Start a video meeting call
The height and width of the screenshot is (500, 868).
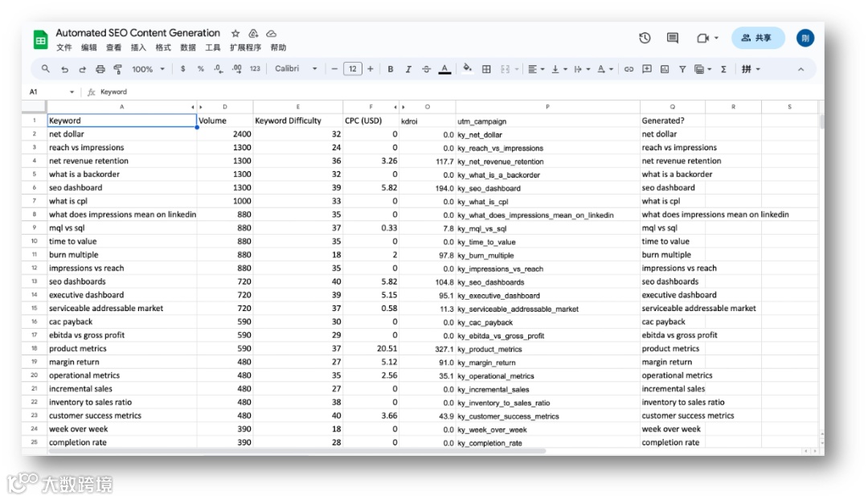(702, 38)
